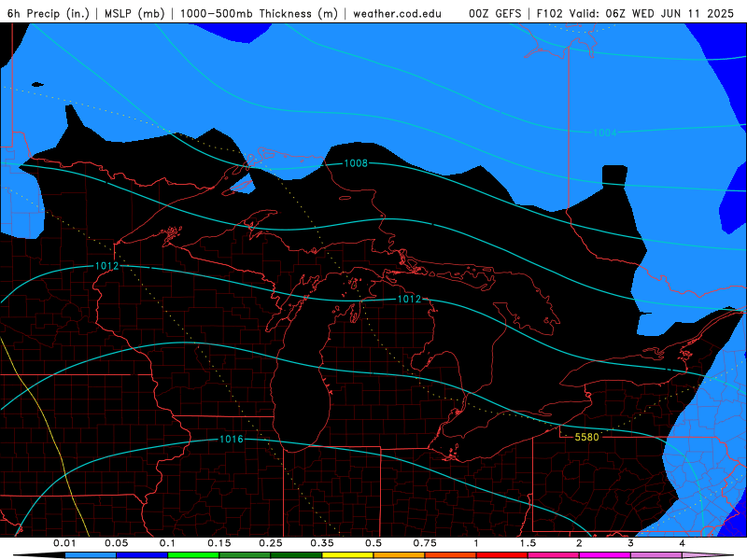The height and width of the screenshot is (560, 747).
Task: Click the red legend color swatch
Action: (x=502, y=555)
